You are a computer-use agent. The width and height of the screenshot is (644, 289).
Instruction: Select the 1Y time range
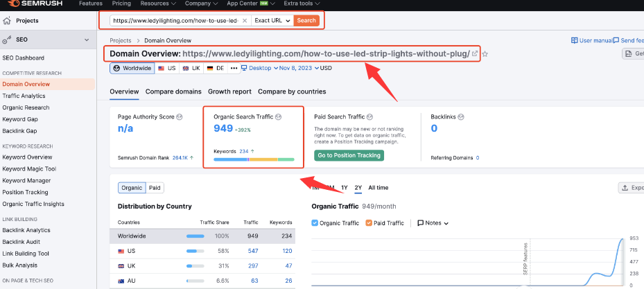[x=344, y=188]
